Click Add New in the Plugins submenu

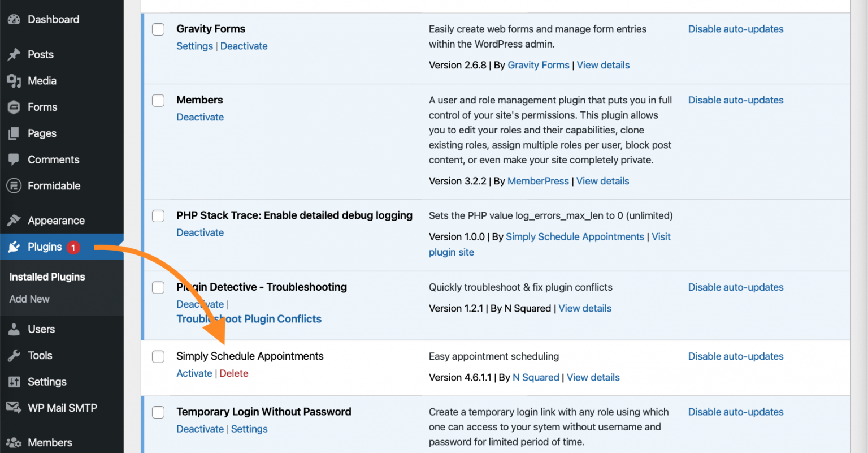29,299
